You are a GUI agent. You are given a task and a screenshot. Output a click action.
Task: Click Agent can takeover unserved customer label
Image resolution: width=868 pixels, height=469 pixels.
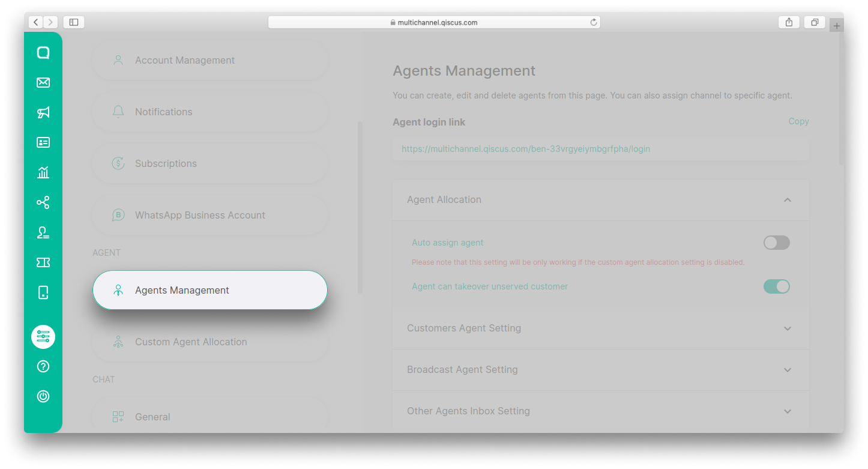pyautogui.click(x=490, y=286)
